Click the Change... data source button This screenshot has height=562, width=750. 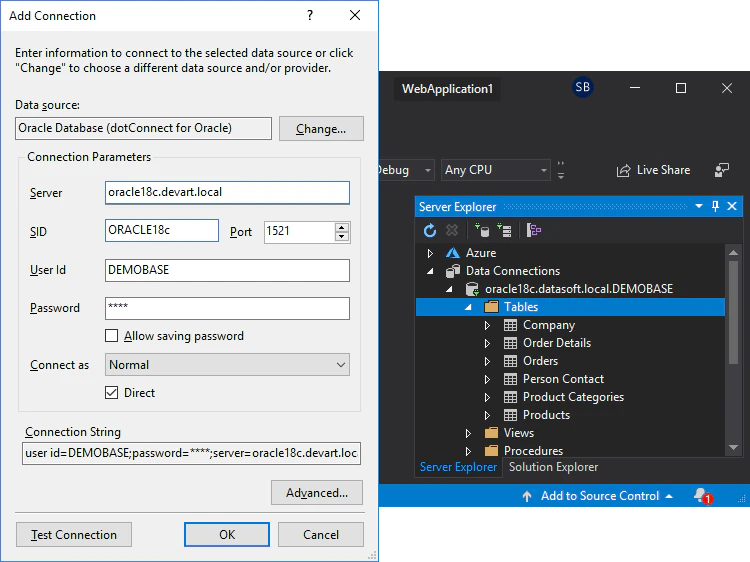[x=321, y=129]
